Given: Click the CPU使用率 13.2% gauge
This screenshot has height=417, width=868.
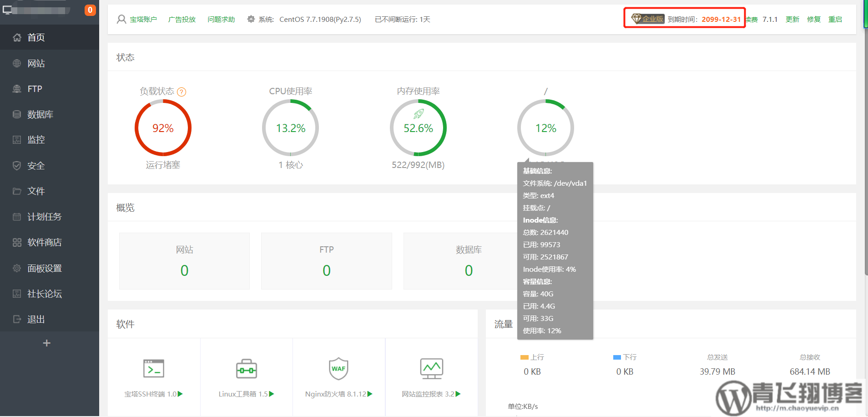Looking at the screenshot, I should coord(291,128).
